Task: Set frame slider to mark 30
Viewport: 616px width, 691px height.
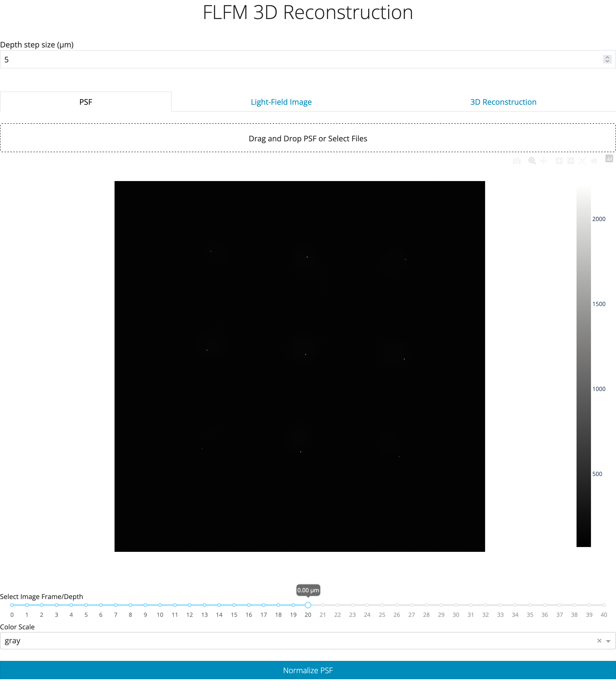Action: point(456,605)
